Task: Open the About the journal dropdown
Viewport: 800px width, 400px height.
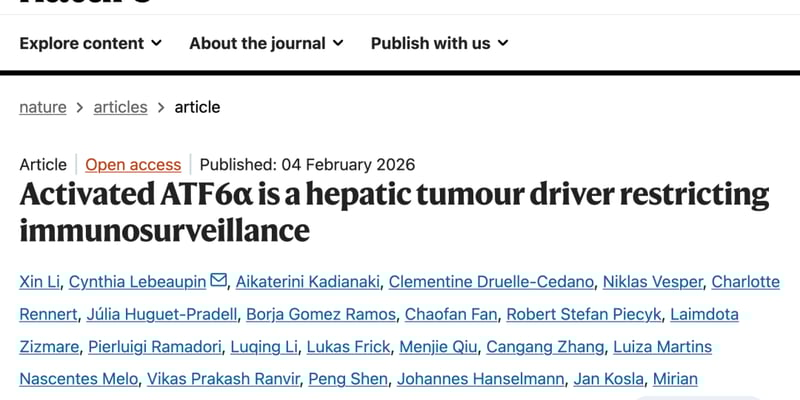Action: click(266, 43)
